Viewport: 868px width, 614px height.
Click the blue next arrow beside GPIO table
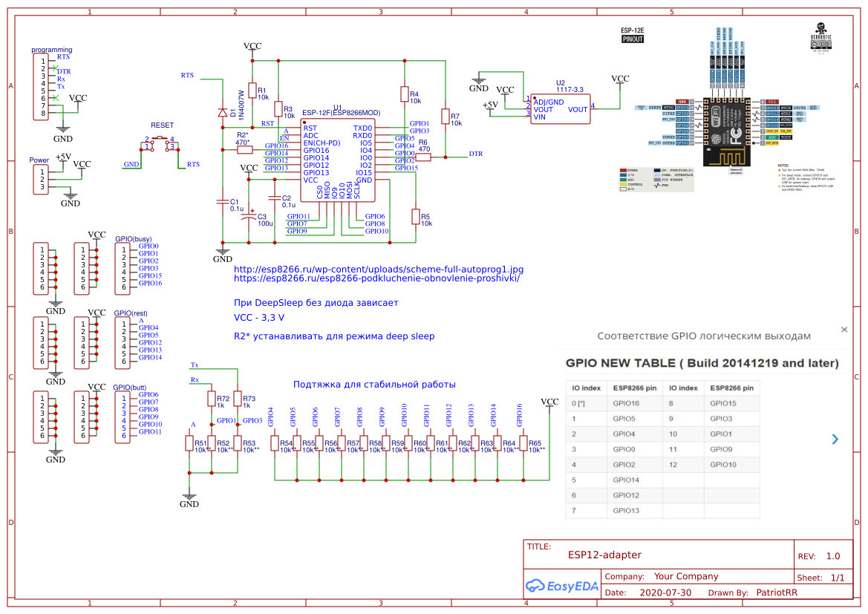tap(835, 439)
